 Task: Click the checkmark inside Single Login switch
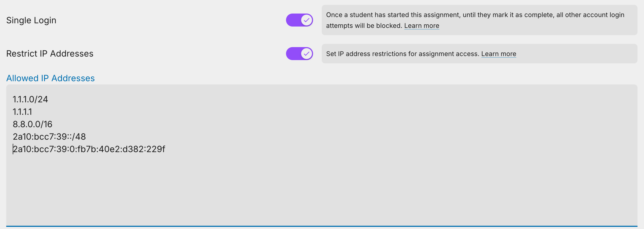[x=306, y=20]
